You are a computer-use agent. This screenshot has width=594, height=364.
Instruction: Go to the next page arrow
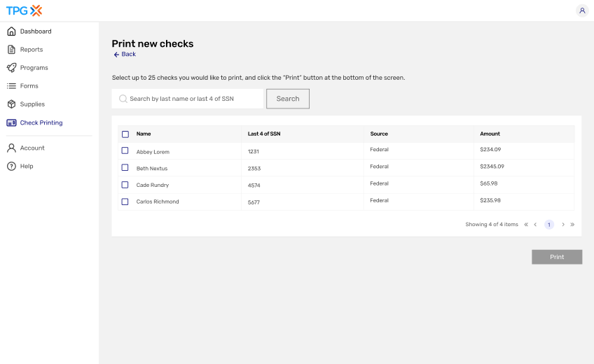click(563, 225)
